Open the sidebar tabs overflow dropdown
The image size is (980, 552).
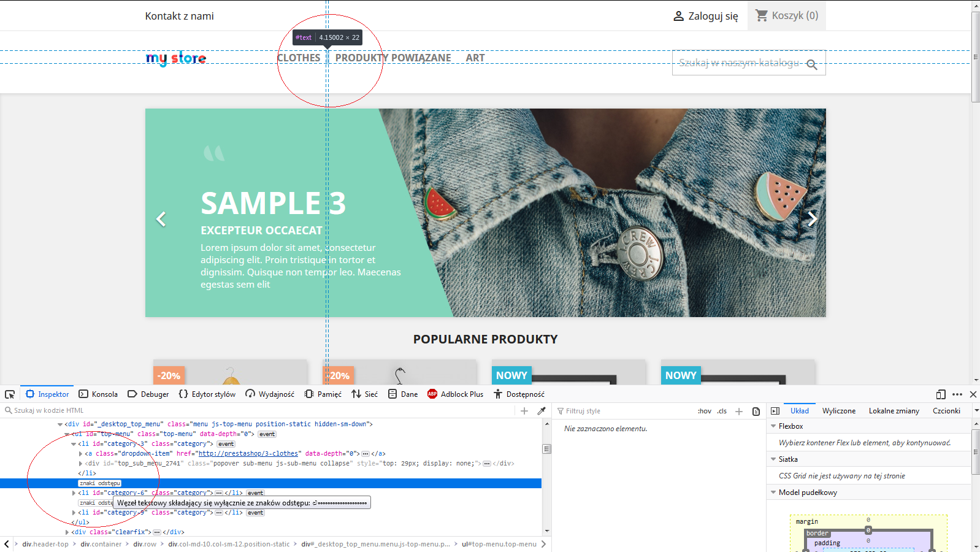point(976,411)
